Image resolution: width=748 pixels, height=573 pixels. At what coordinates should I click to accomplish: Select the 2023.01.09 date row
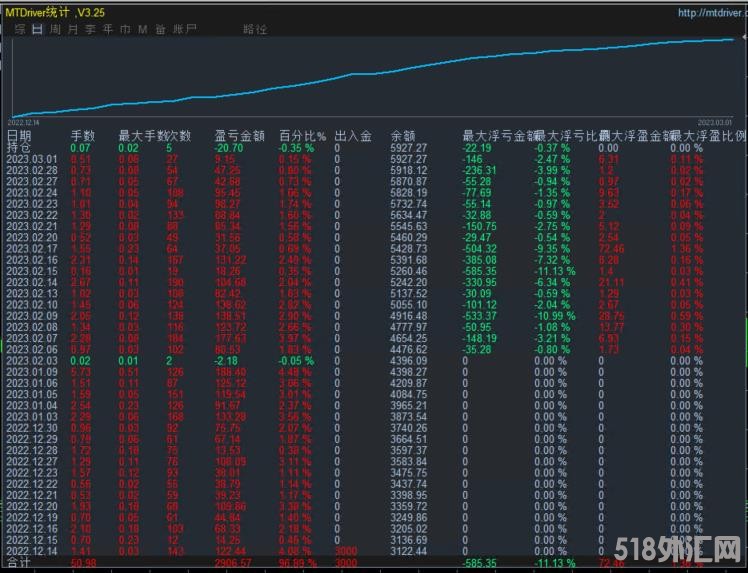31,372
